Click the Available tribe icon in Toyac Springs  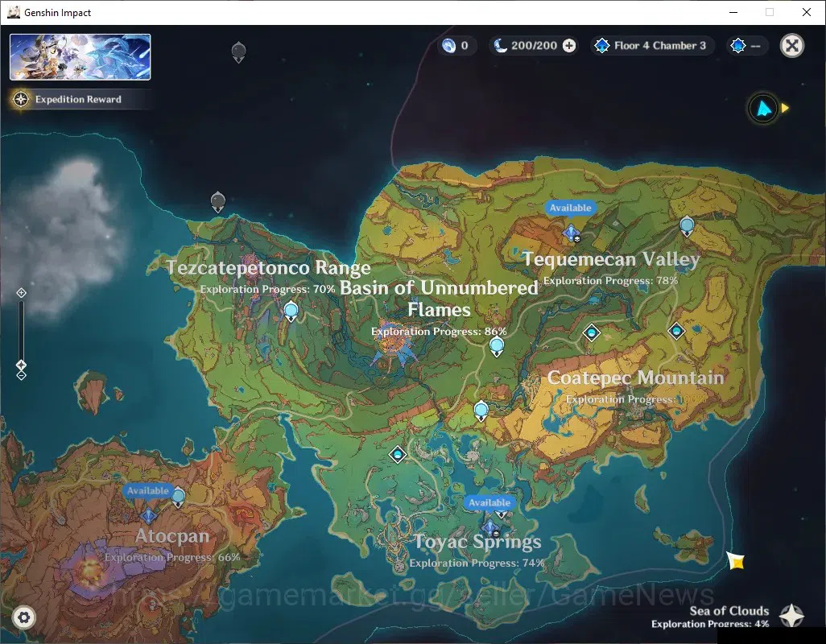[491, 526]
